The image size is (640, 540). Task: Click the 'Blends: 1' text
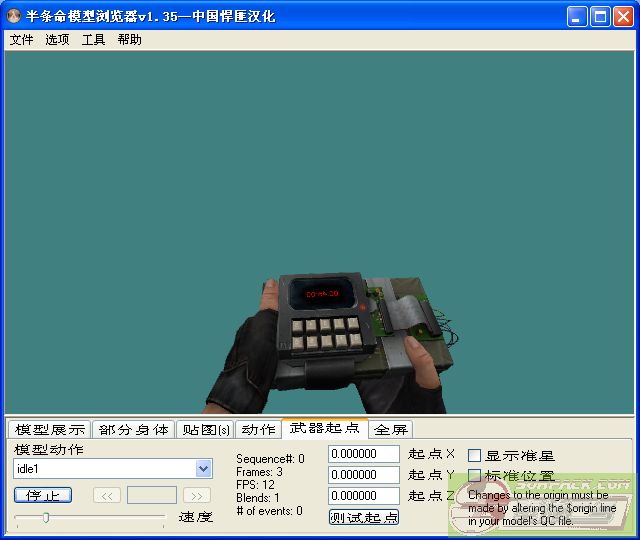pos(258,498)
